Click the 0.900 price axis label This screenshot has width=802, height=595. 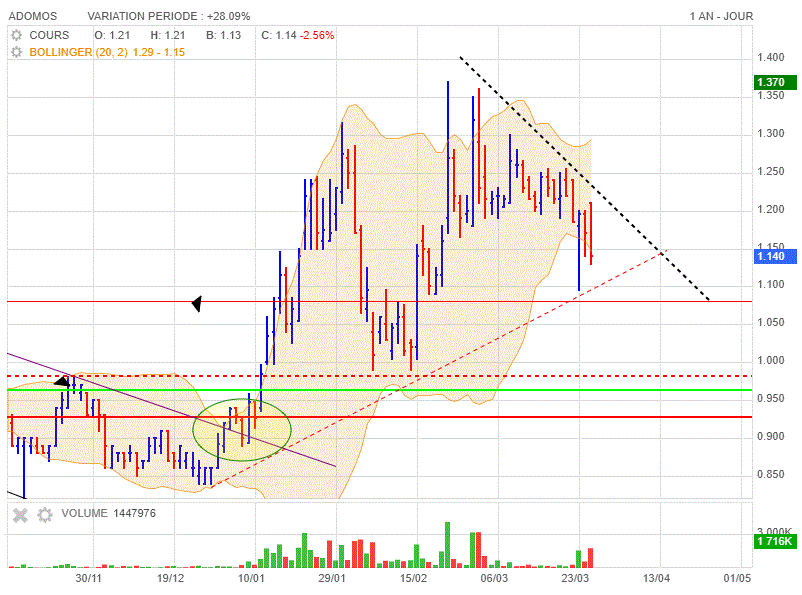pyautogui.click(x=770, y=436)
